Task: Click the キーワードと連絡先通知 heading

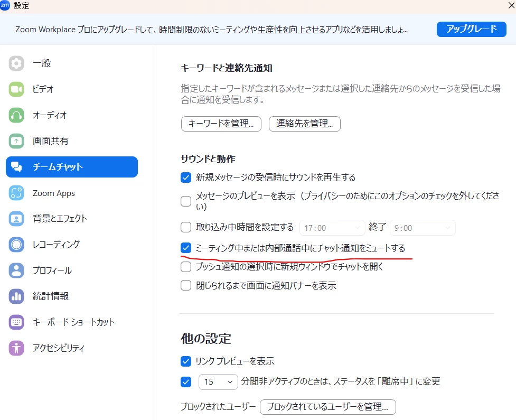Action: pyautogui.click(x=227, y=68)
